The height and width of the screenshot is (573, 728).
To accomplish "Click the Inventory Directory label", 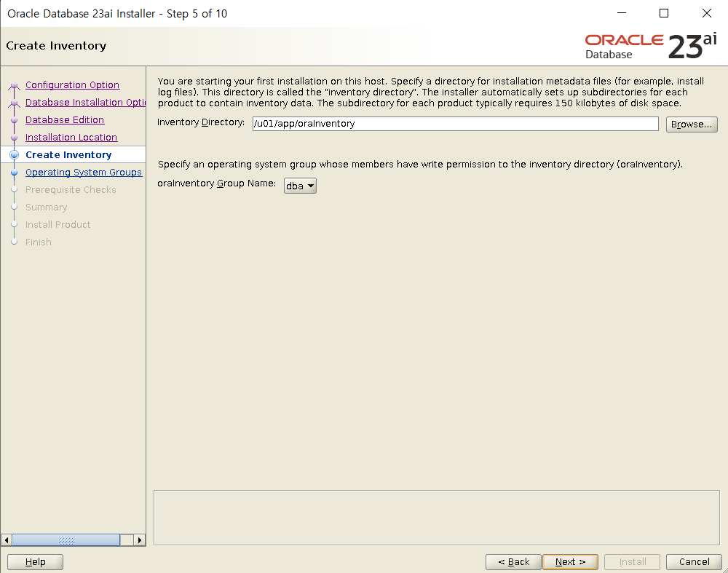I will (x=201, y=122).
